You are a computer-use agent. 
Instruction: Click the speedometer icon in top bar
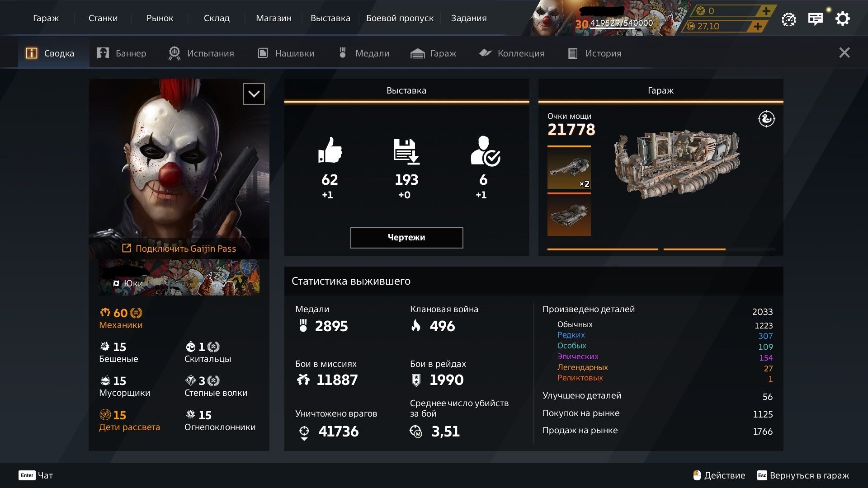[788, 19]
